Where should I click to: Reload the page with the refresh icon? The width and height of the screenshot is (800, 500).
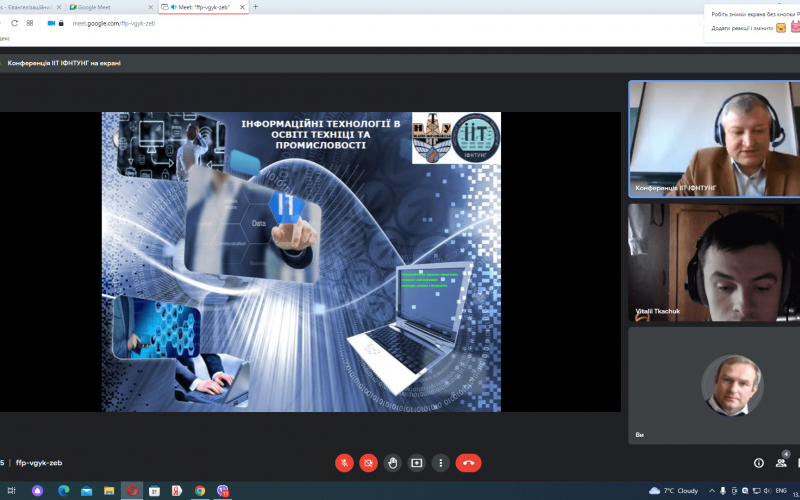(x=14, y=23)
